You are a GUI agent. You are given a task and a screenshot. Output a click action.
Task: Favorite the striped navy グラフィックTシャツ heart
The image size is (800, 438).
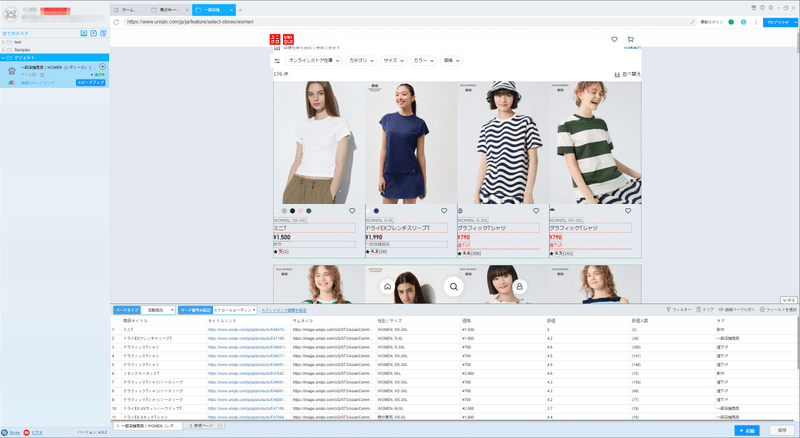coord(536,211)
